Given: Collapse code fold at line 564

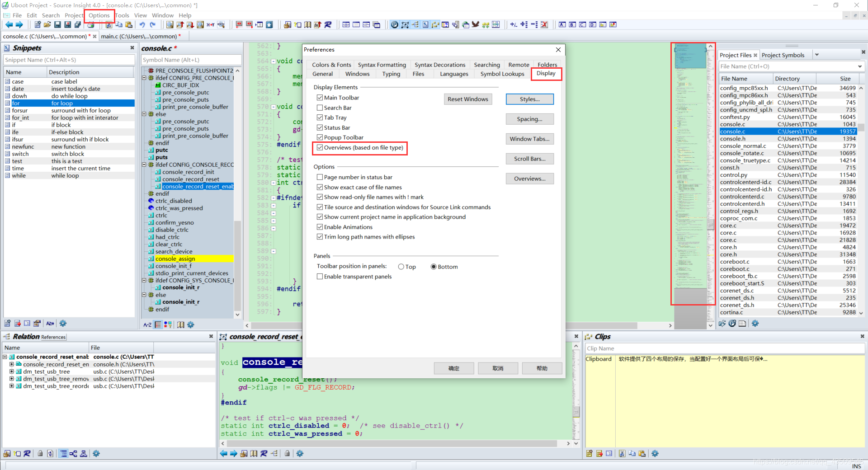Looking at the screenshot, I should click(x=273, y=61).
